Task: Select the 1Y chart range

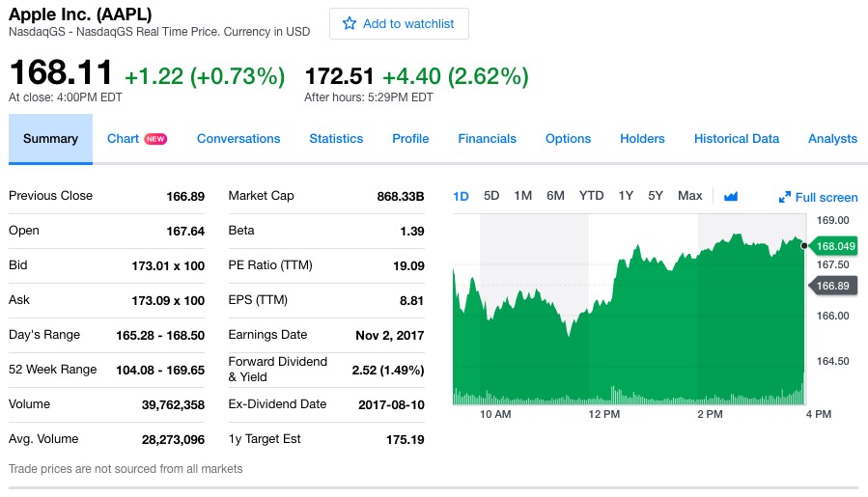Action: tap(626, 196)
